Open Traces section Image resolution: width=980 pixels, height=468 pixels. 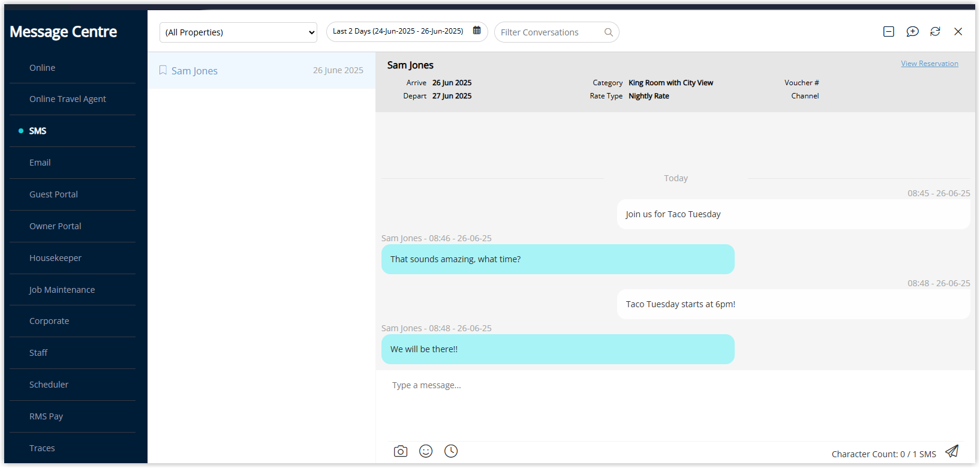click(42, 448)
